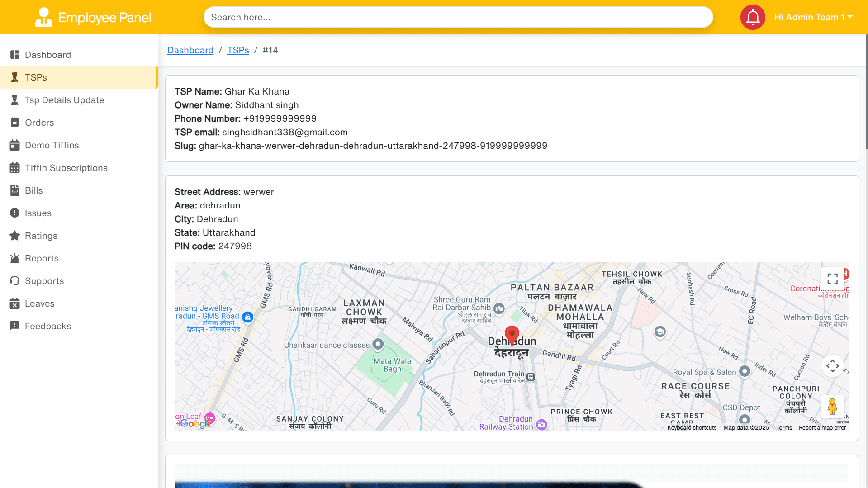This screenshot has width=868, height=488.
Task: Open the Orders sidebar menu item
Action: click(39, 123)
